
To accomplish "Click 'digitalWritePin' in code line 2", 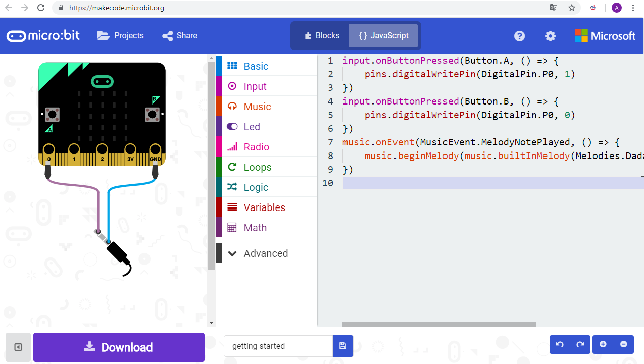I will pyautogui.click(x=434, y=74).
